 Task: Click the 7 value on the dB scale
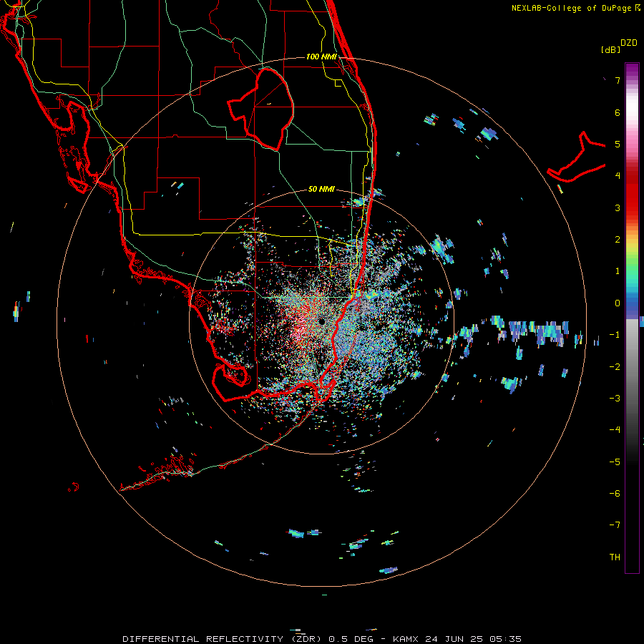618,80
